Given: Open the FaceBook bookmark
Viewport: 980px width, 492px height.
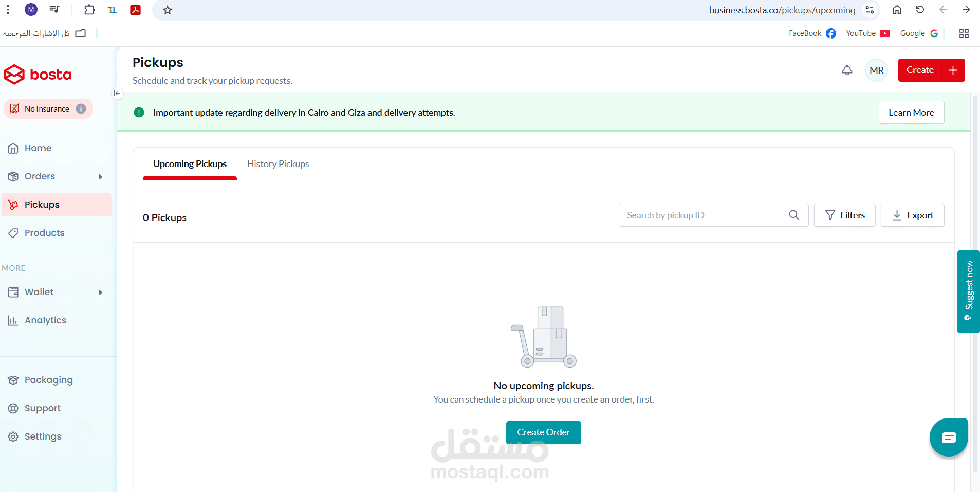Looking at the screenshot, I should coord(812,33).
